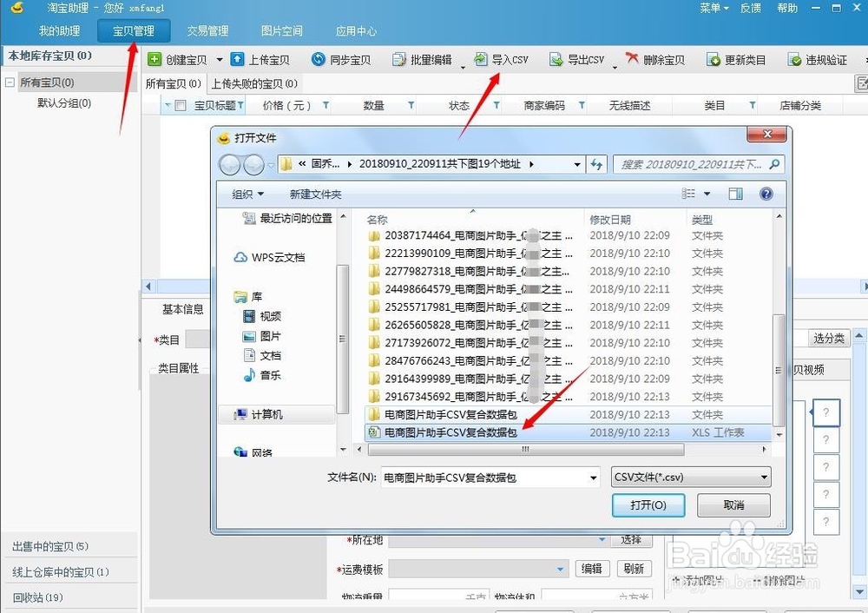Select 视频 library in sidebar
Screen dimensions: 868x613
(x=262, y=316)
